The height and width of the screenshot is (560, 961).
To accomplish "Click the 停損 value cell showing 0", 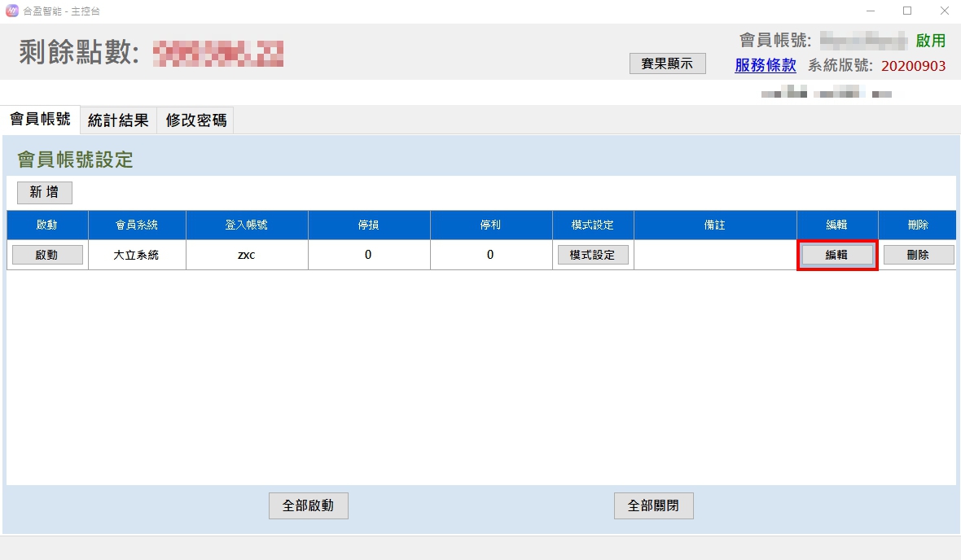I will pos(368,255).
